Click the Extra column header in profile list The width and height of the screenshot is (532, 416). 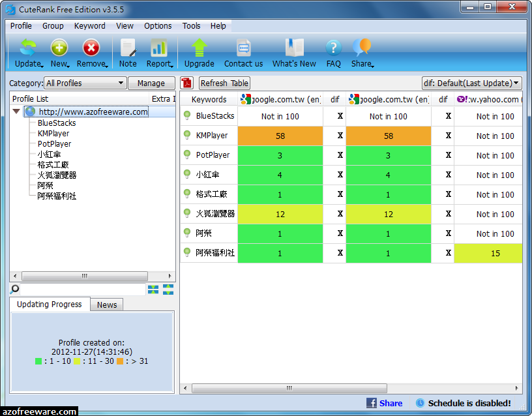pyautogui.click(x=163, y=98)
